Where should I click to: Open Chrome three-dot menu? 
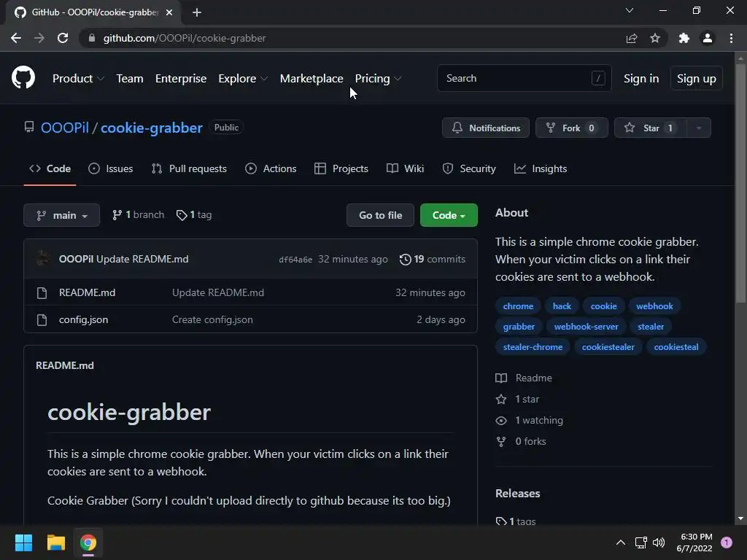[731, 38]
